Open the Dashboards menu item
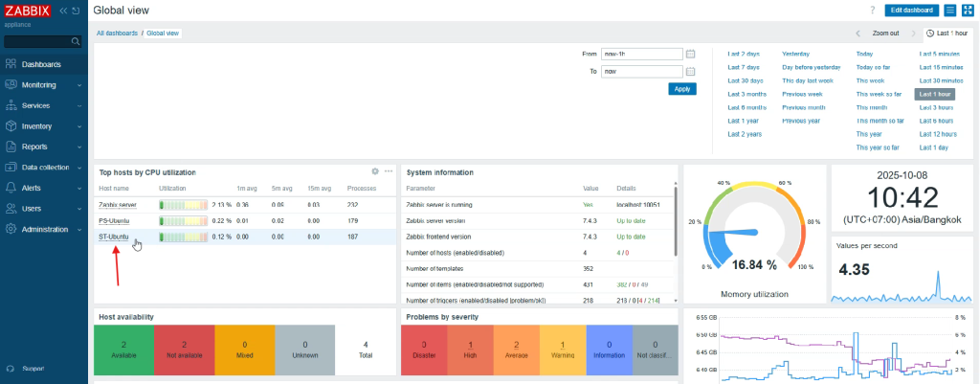This screenshot has width=980, height=384. tap(41, 64)
